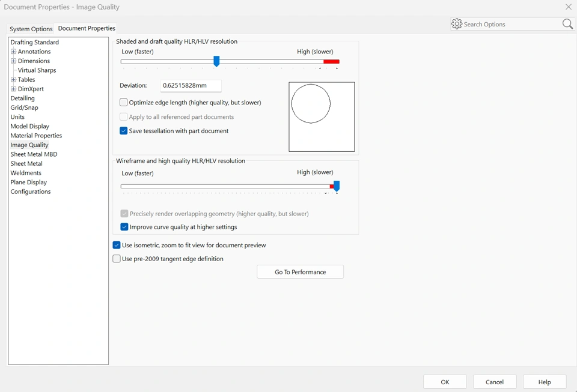The width and height of the screenshot is (577, 392).
Task: Open the Weldments settings page
Action: point(26,173)
